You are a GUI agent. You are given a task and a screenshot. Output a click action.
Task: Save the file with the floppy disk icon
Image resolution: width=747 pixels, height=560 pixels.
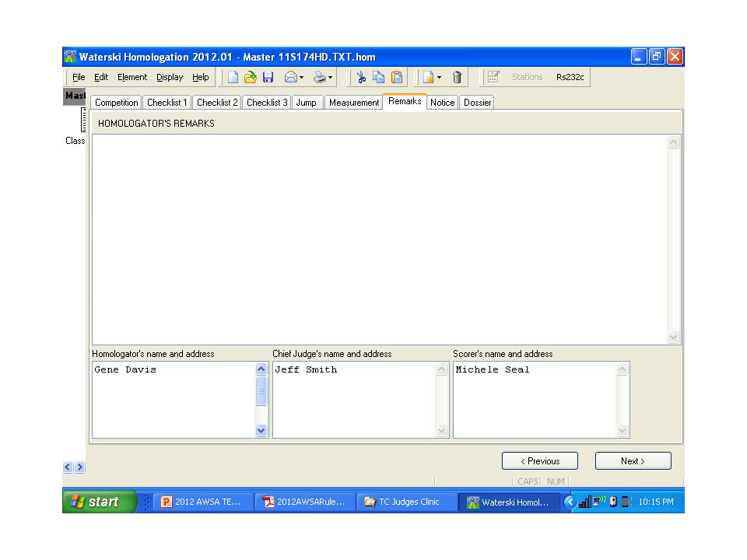268,77
